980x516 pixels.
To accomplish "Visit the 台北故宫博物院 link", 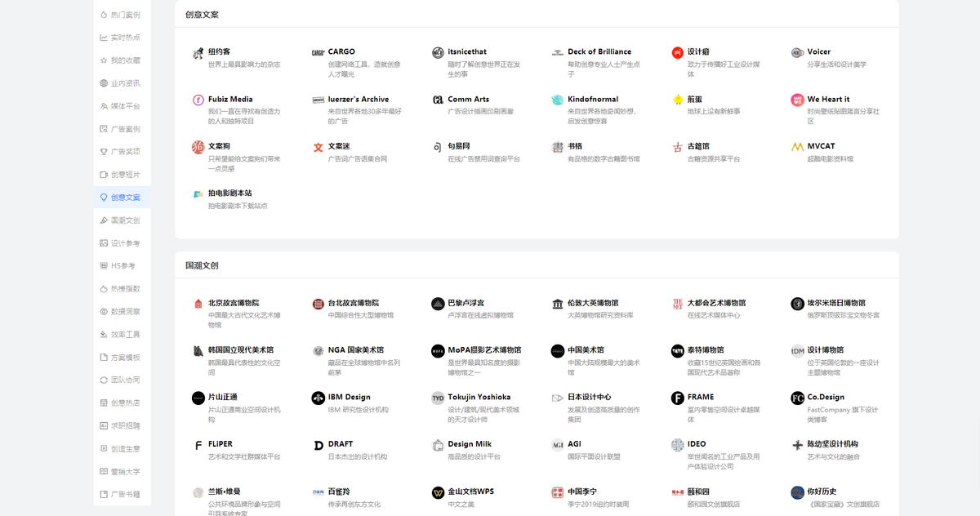I will point(354,304).
